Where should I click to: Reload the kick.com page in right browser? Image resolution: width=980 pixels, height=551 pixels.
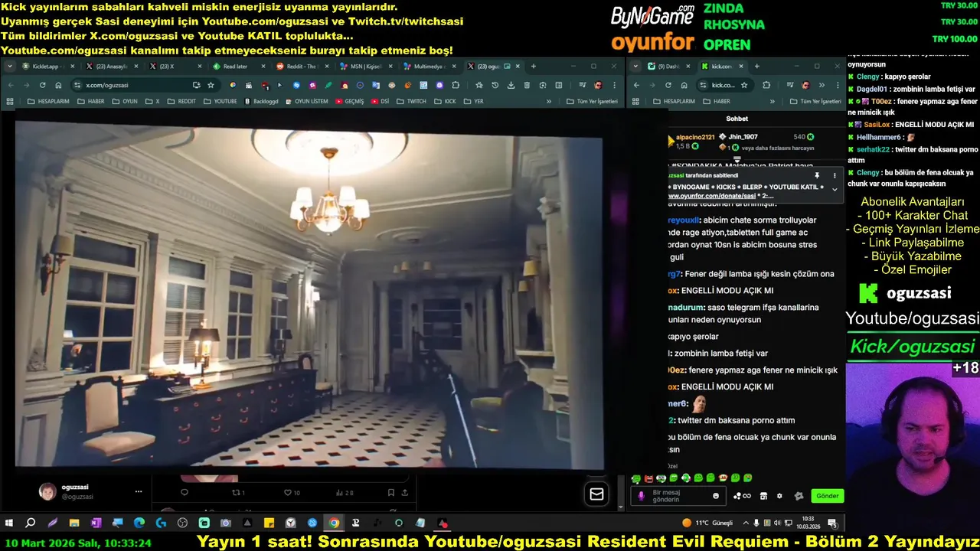pyautogui.click(x=668, y=85)
